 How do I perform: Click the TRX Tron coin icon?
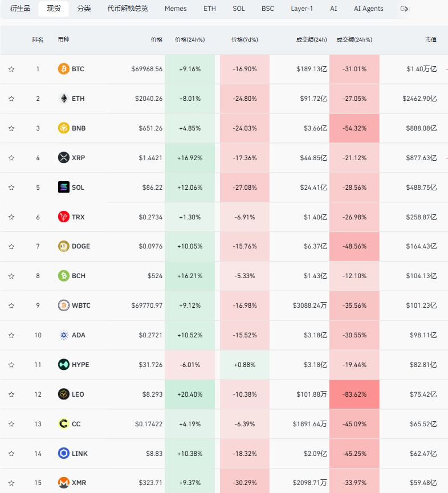pos(64,217)
